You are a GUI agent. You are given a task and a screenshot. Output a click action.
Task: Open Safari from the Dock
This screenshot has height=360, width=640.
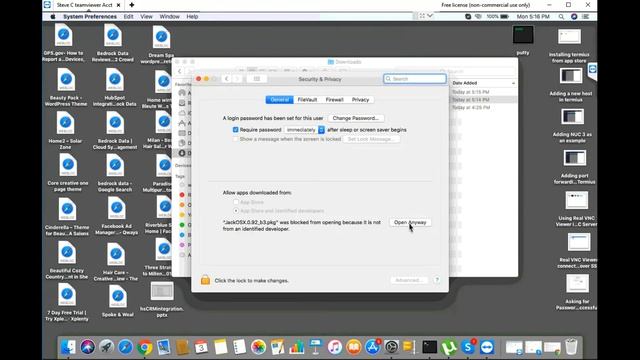[125, 347]
